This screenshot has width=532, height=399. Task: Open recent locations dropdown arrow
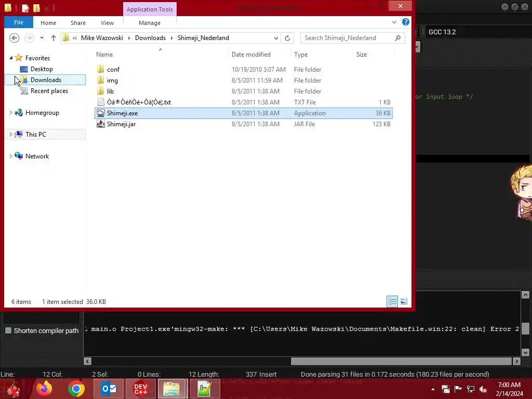[x=42, y=38]
